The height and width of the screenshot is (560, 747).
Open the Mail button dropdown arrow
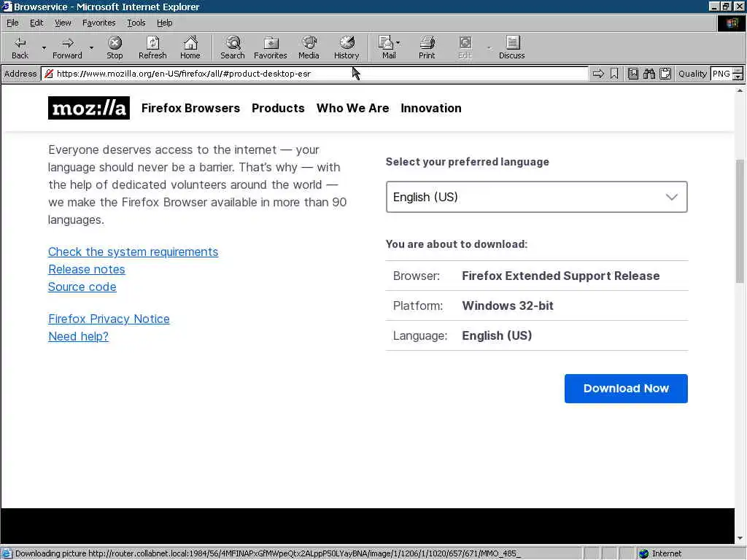click(398, 43)
